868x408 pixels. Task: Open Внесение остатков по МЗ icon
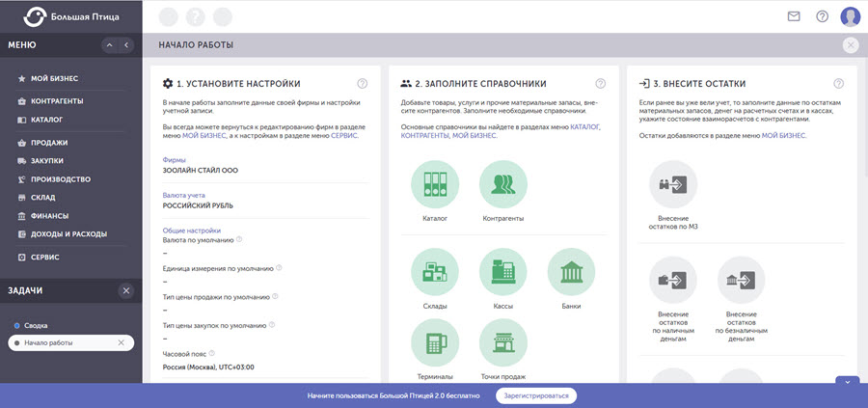673,184
